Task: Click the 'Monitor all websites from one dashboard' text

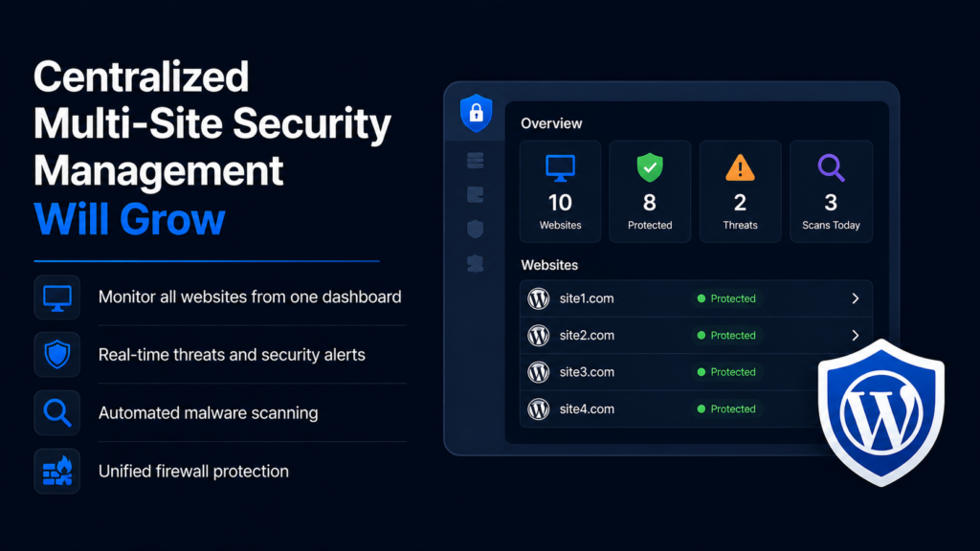Action: point(250,297)
